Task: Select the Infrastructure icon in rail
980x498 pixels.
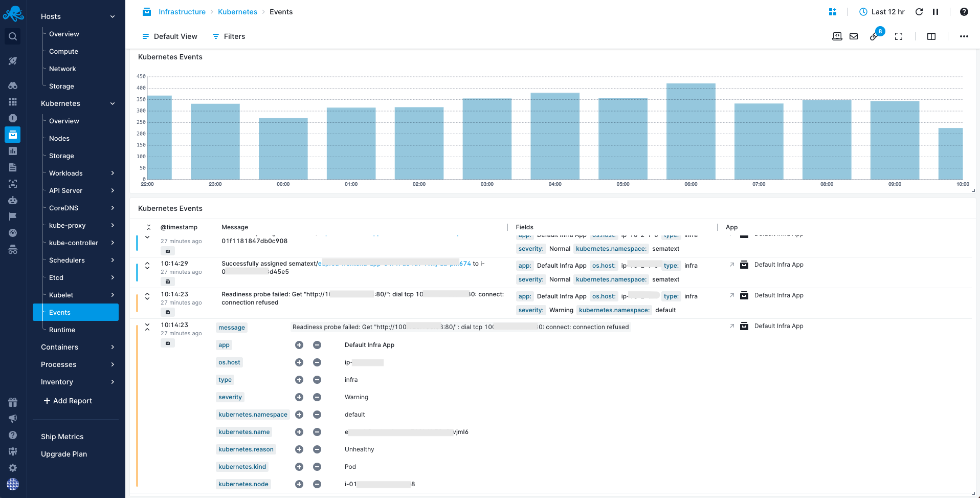Action: tap(13, 135)
